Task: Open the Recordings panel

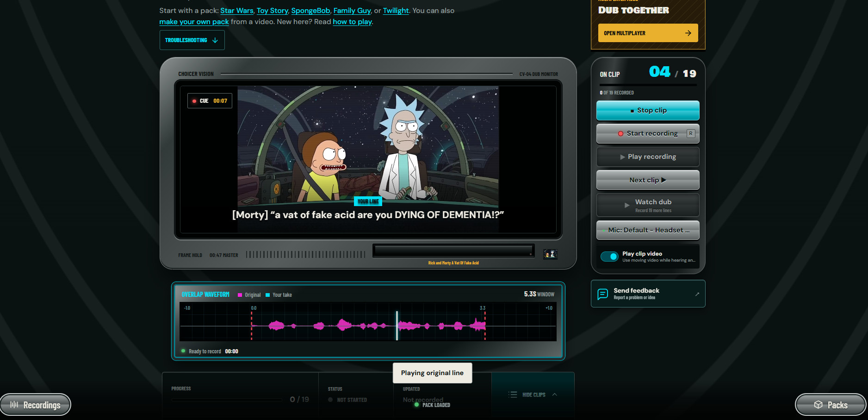Action: [x=36, y=405]
